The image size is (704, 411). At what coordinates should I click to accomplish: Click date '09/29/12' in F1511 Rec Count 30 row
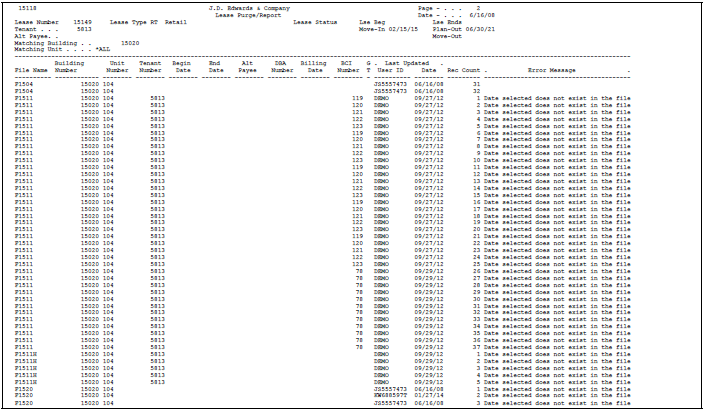tap(429, 300)
